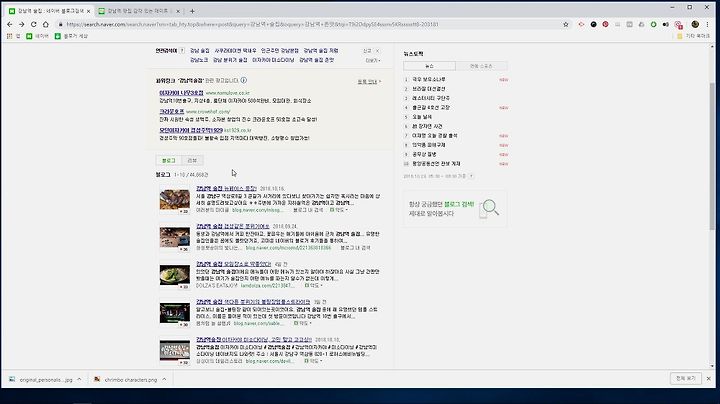Viewport: 720px width, 404px height.
Task: Click the first blog result thumbnail
Action: [174, 200]
